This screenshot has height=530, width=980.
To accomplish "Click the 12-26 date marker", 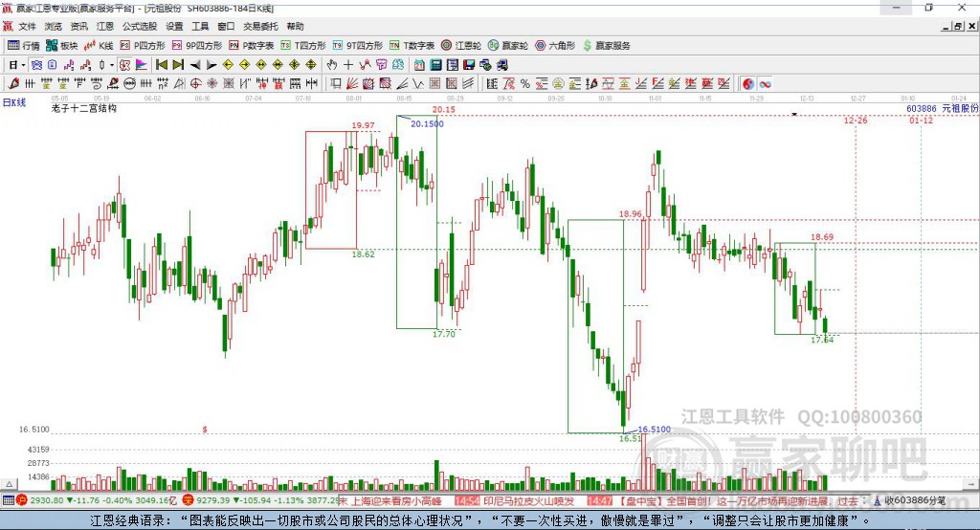I will [x=856, y=120].
